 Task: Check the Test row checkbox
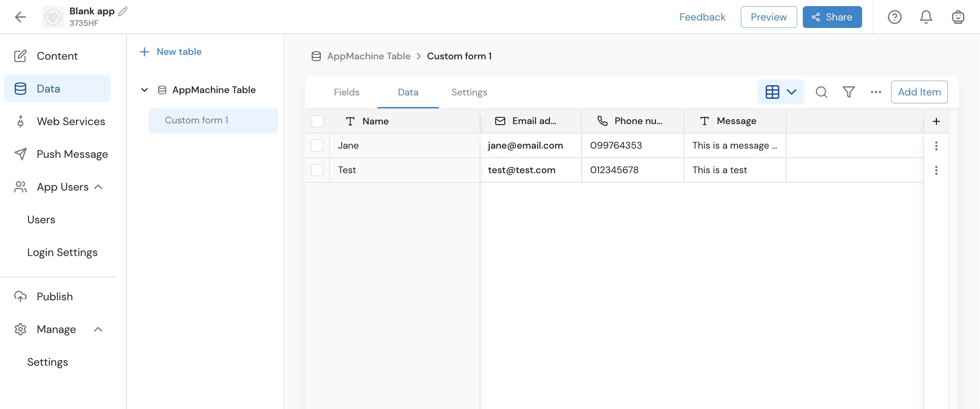tap(317, 170)
